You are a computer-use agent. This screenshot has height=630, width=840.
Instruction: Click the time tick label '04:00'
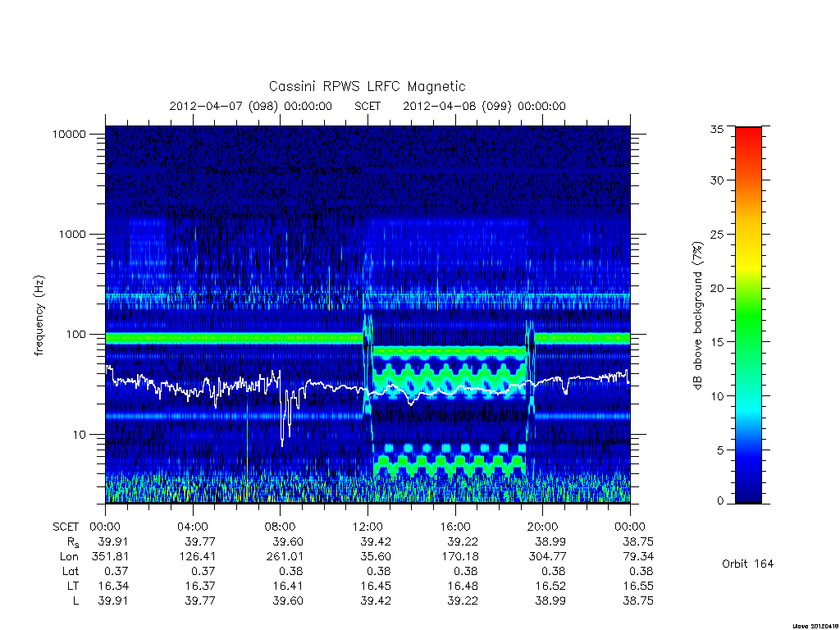pyautogui.click(x=192, y=527)
